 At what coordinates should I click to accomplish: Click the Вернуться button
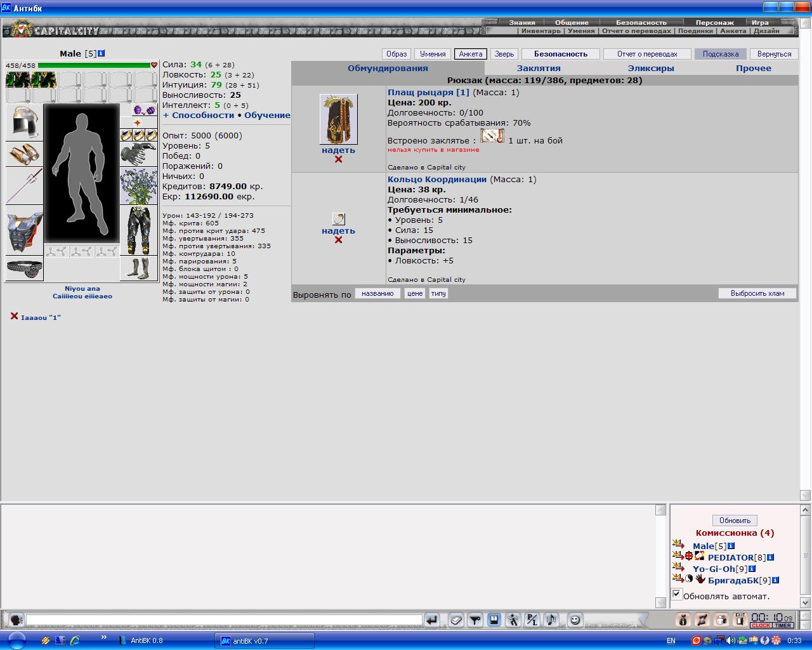click(x=774, y=54)
